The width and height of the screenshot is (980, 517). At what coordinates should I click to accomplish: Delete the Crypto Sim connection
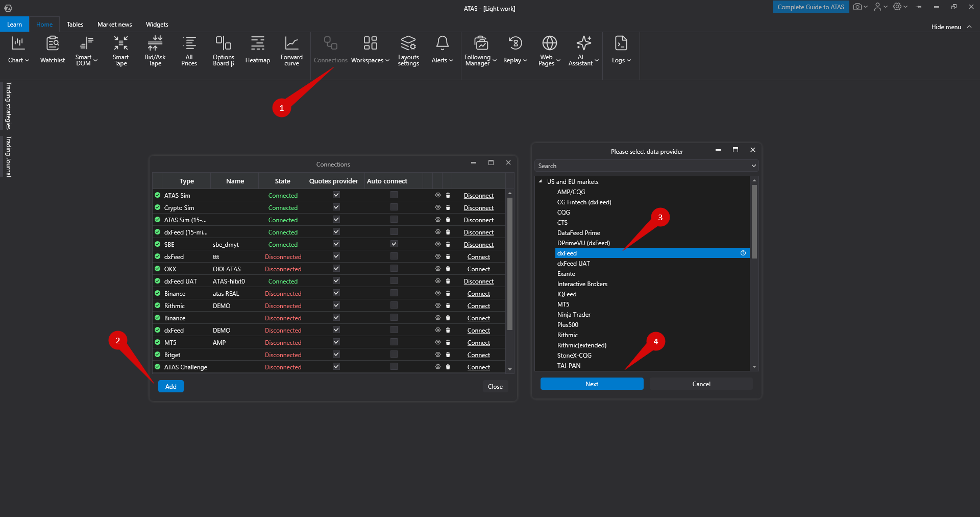[x=448, y=207]
